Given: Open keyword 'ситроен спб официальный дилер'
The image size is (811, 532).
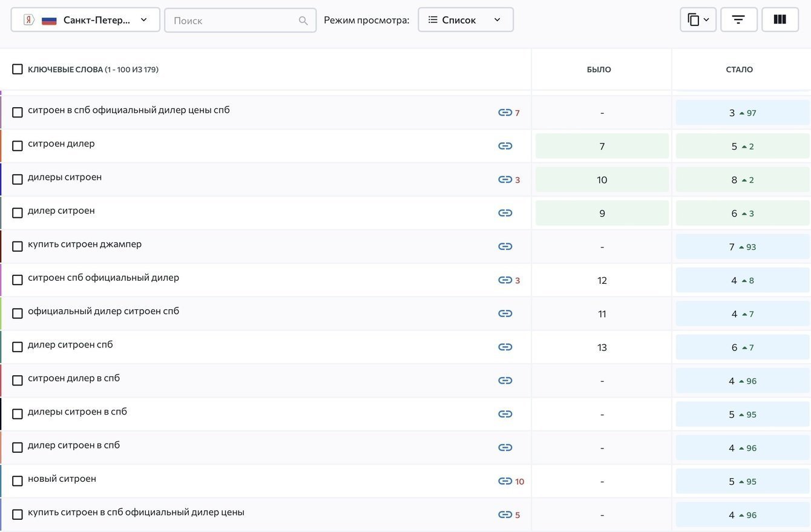Looking at the screenshot, I should [x=103, y=278].
